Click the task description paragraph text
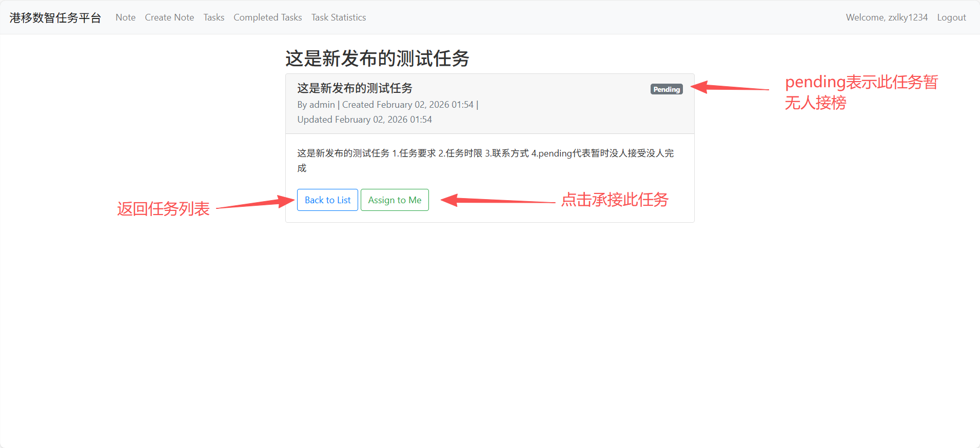 (x=485, y=153)
